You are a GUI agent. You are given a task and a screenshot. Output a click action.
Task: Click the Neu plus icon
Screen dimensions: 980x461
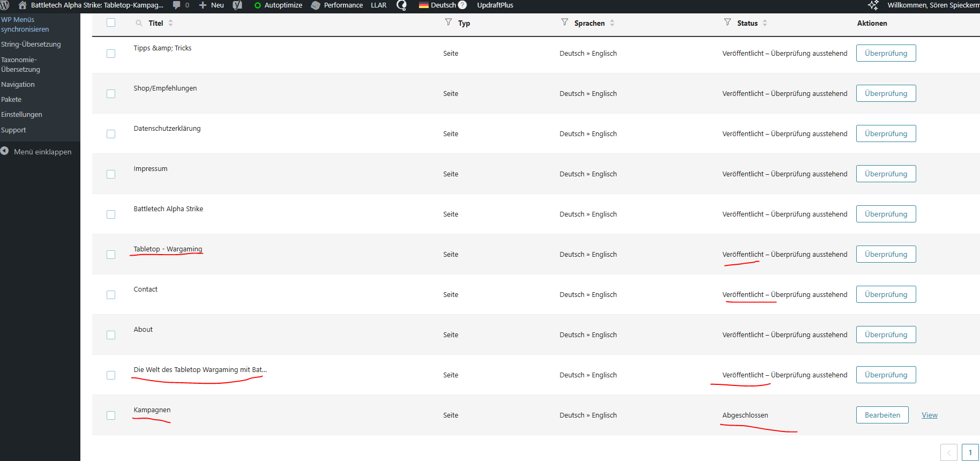coord(203,5)
